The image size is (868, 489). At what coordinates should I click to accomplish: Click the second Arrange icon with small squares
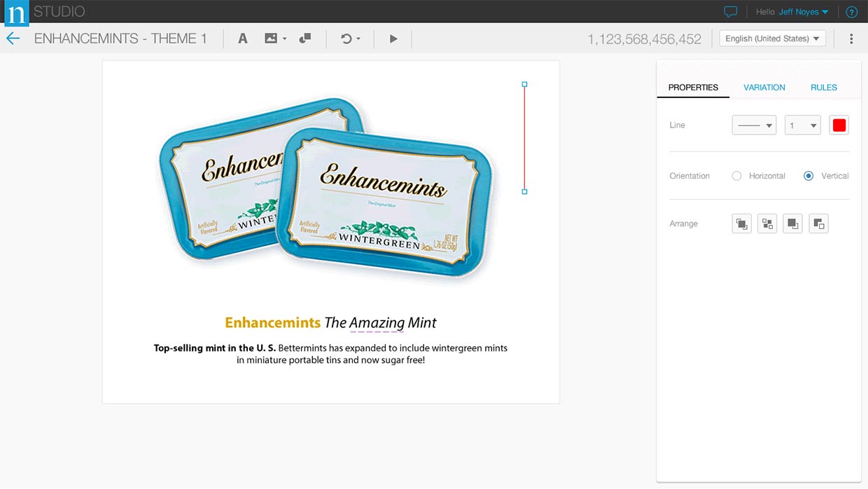point(767,224)
